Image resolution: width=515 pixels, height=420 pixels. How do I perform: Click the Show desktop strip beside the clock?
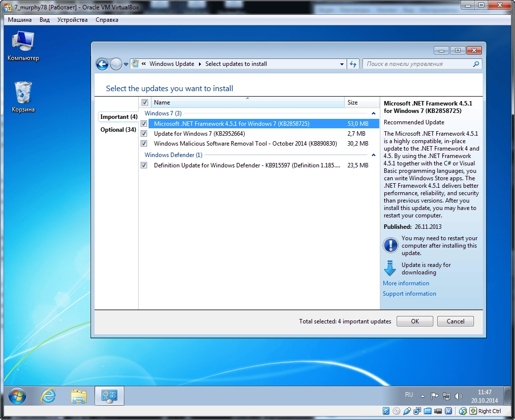pos(509,396)
